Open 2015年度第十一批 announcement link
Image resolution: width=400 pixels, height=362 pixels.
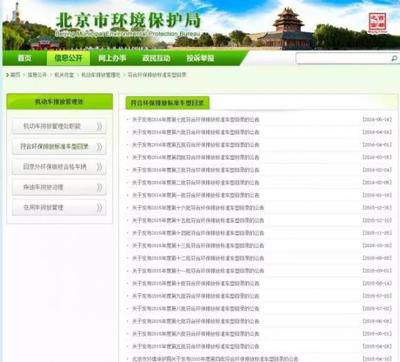pos(198,271)
